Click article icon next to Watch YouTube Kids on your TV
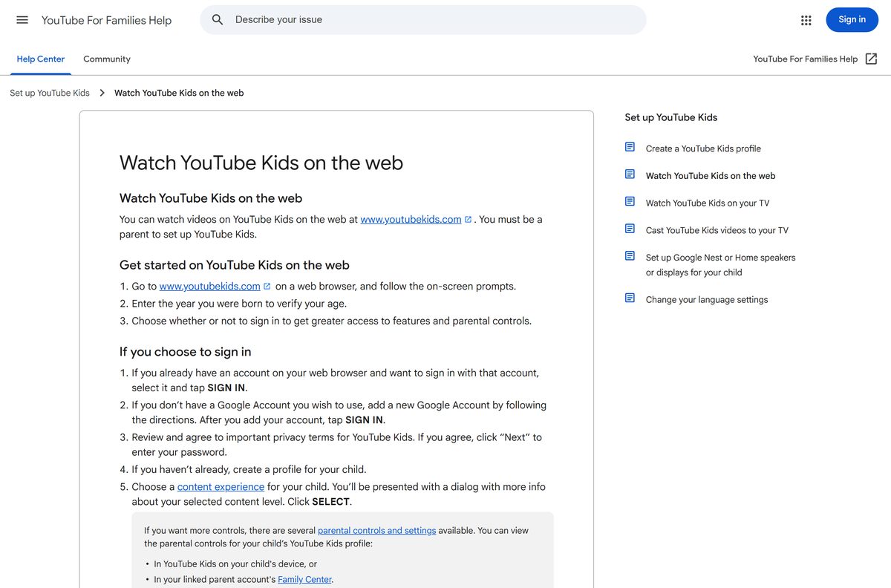The image size is (891, 588). coord(630,201)
